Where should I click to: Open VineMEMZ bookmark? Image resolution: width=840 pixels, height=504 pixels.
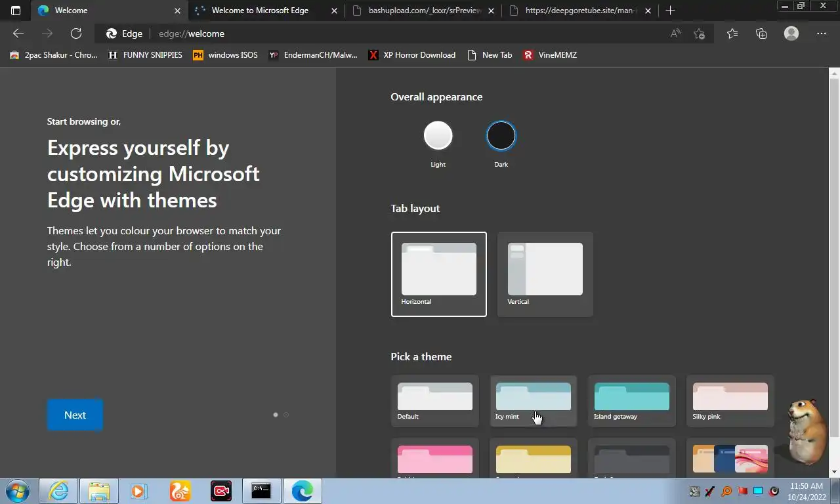click(550, 55)
